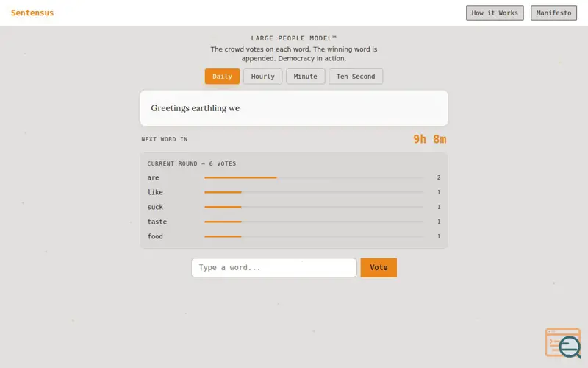The image size is (588, 368).
Task: Select the word 'suck' in vote list
Action: click(x=155, y=207)
